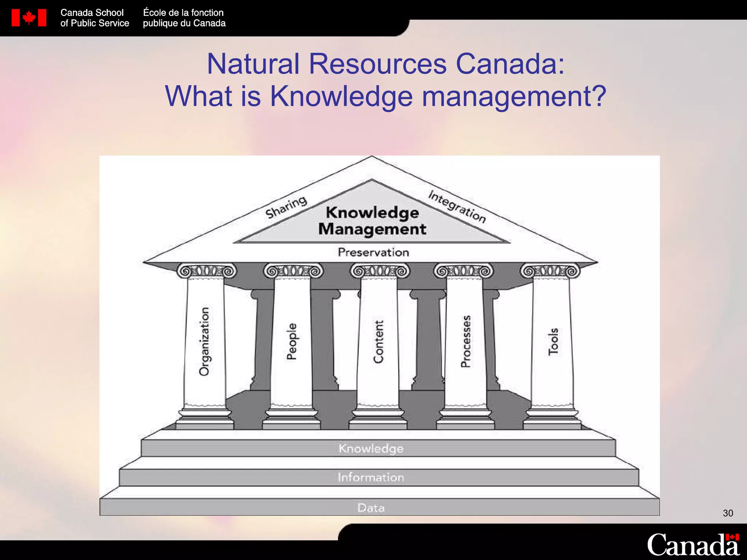This screenshot has height=560, width=747.
Task: Click the "Preservation" label under the pediment
Action: click(373, 252)
